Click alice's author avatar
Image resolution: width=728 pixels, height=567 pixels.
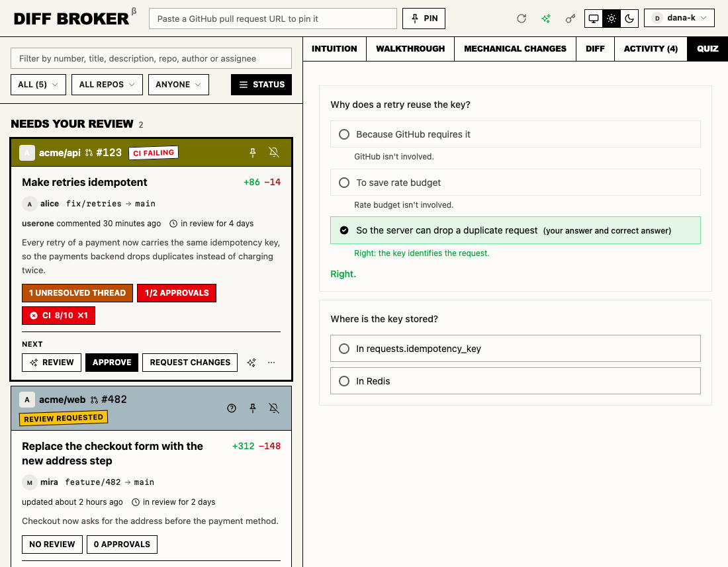coord(29,204)
